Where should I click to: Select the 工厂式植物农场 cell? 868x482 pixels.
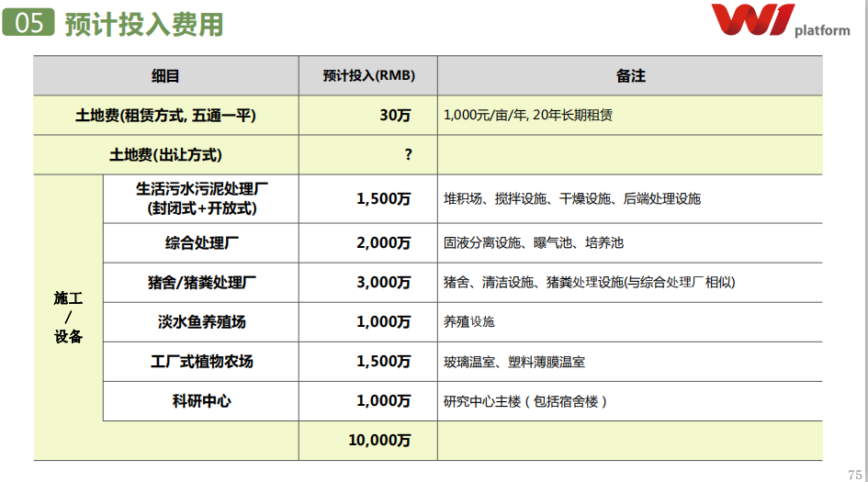(x=201, y=362)
